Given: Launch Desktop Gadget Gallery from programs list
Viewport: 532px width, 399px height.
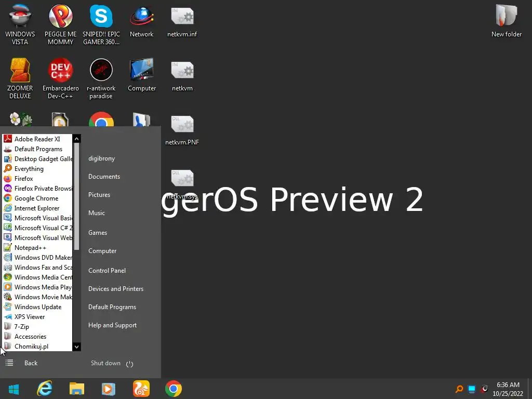Looking at the screenshot, I should 37,158.
